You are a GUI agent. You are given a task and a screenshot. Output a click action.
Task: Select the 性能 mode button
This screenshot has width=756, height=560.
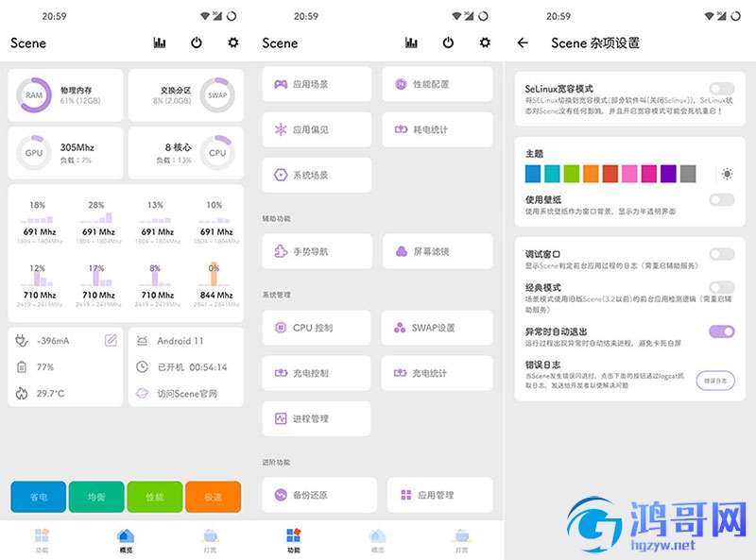pyautogui.click(x=155, y=497)
